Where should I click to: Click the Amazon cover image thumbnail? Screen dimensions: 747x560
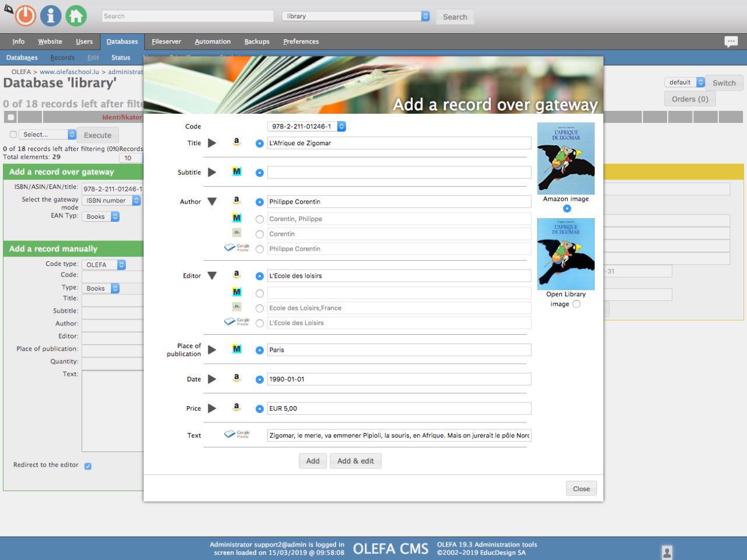point(566,159)
